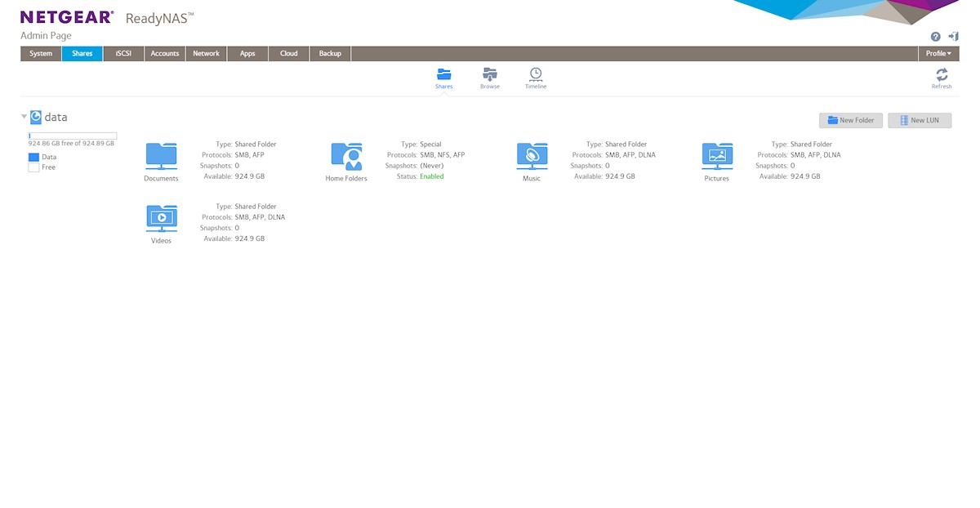Open the help question mark icon
980x508 pixels.
point(936,37)
